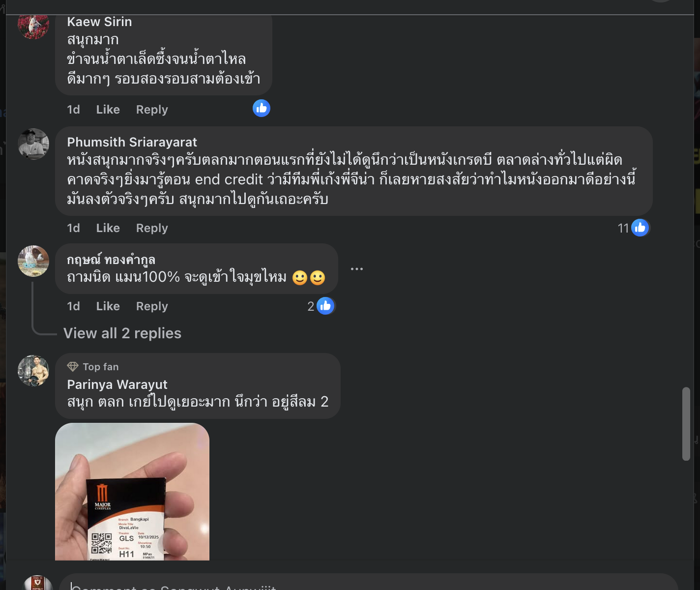Click the Top fan diamond badge icon

pos(73,367)
